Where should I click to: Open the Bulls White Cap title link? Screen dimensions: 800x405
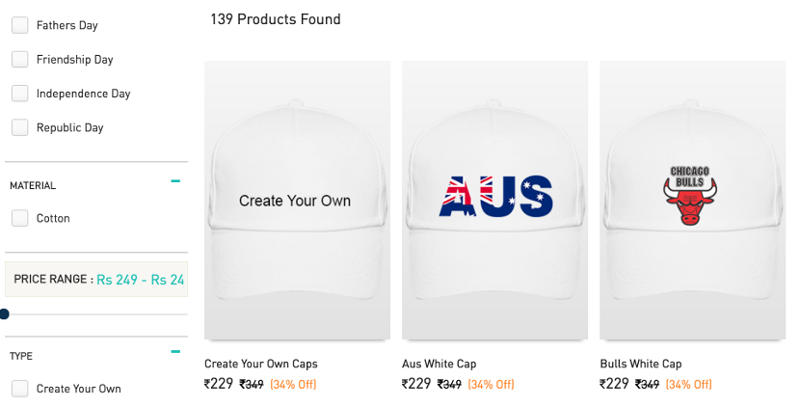coord(641,364)
